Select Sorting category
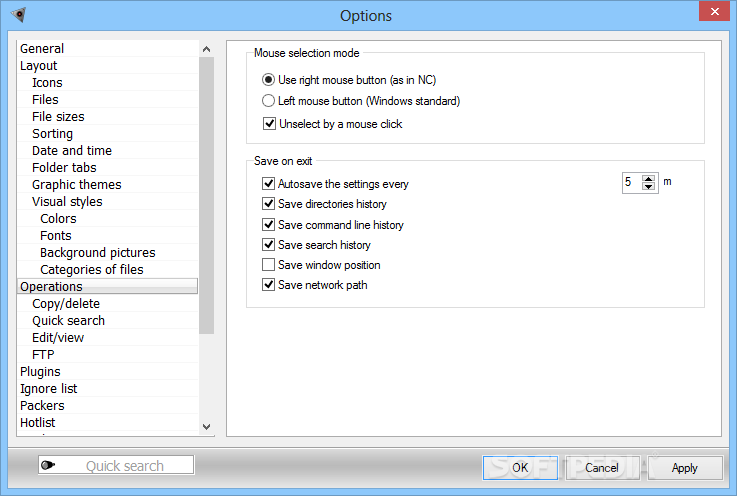737x496 pixels. (x=108, y=134)
